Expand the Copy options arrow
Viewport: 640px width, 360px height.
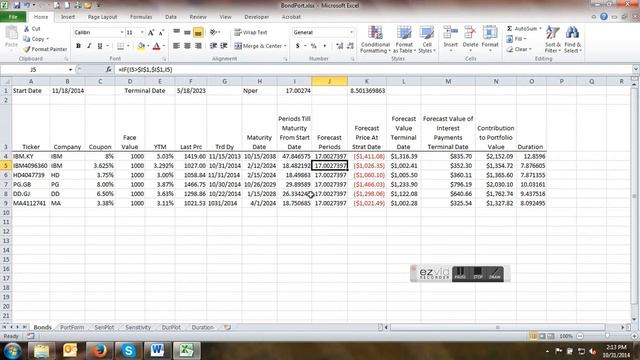click(x=47, y=39)
